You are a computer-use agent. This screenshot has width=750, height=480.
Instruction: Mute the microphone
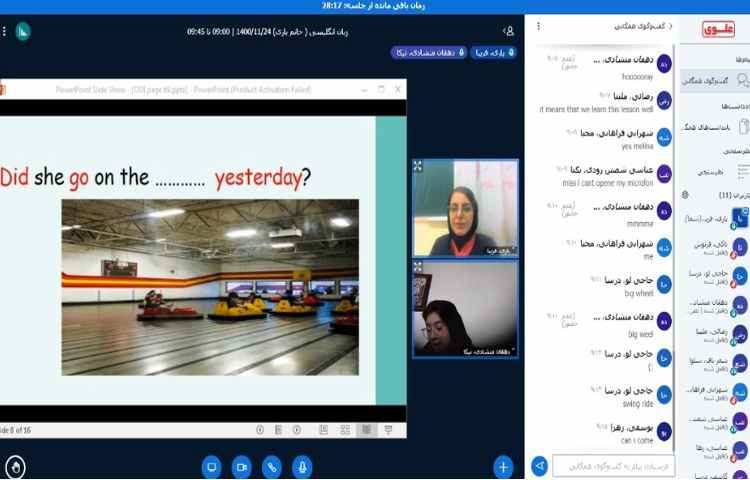click(301, 466)
